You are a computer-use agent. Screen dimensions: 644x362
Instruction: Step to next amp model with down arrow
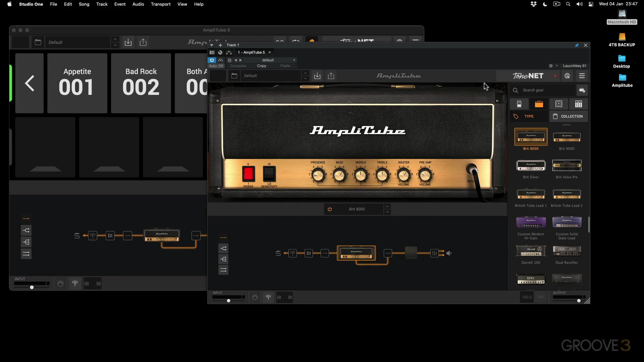pyautogui.click(x=387, y=212)
